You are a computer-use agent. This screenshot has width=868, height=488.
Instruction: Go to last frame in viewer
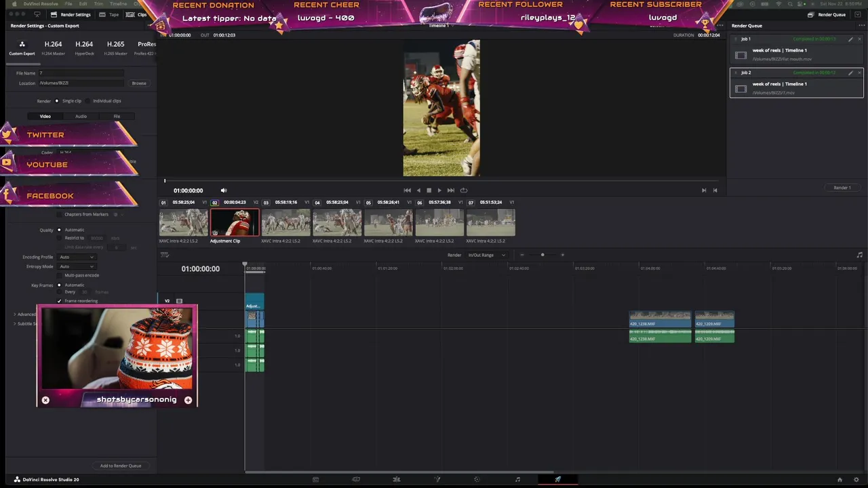click(x=451, y=190)
